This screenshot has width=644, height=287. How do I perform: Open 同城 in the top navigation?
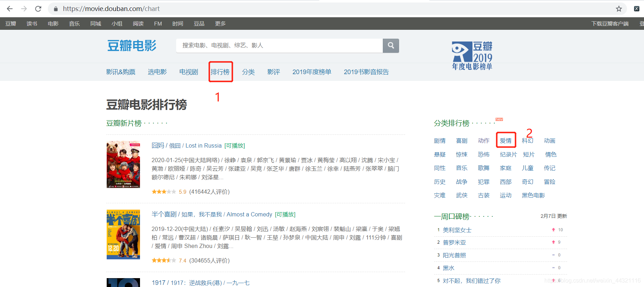point(96,24)
